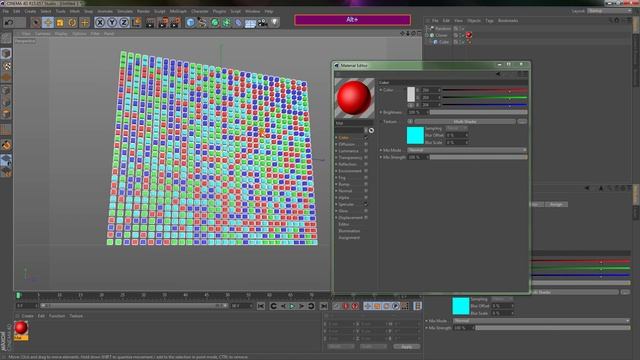This screenshot has width=640, height=360.
Task: Click the Assign button in Attribute Manager
Action: [x=556, y=204]
